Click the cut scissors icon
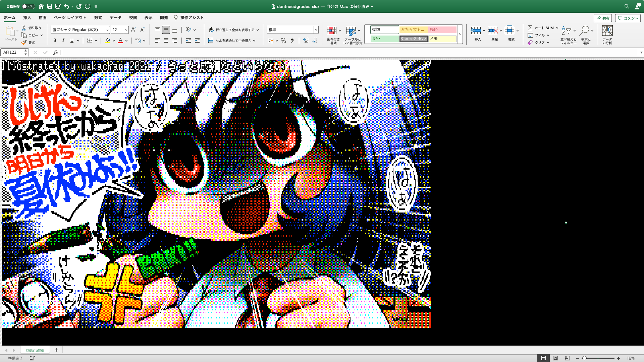The height and width of the screenshot is (362, 644). click(24, 28)
